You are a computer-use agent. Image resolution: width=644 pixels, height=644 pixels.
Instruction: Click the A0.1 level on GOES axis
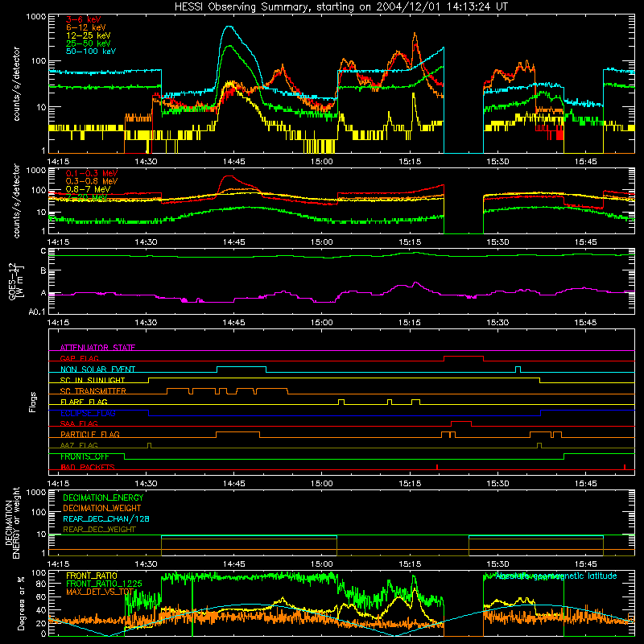(37, 312)
